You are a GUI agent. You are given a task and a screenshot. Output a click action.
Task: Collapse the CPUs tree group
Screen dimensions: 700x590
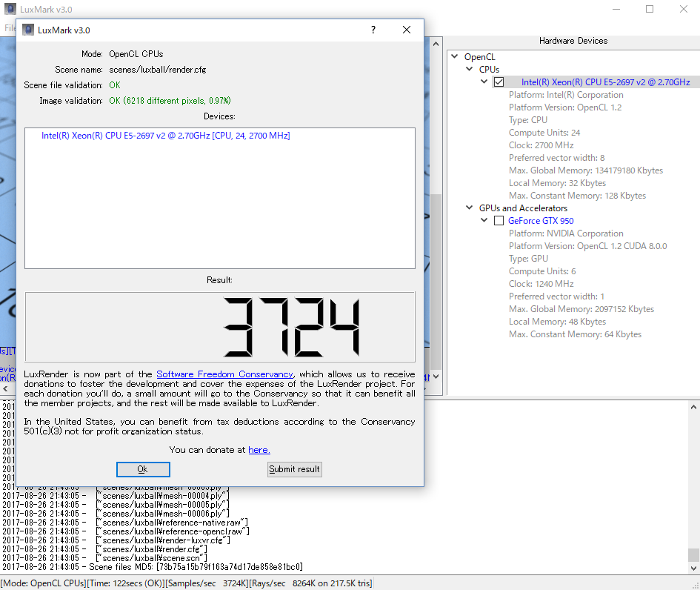tap(470, 70)
